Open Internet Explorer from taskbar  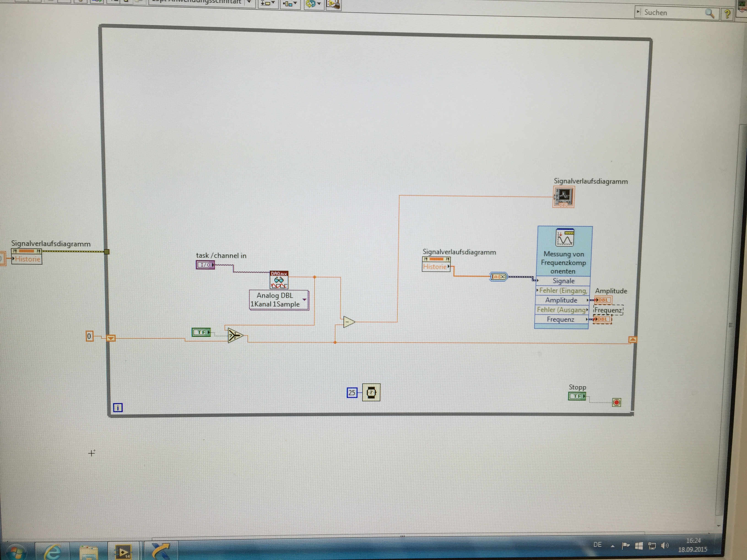tap(53, 552)
